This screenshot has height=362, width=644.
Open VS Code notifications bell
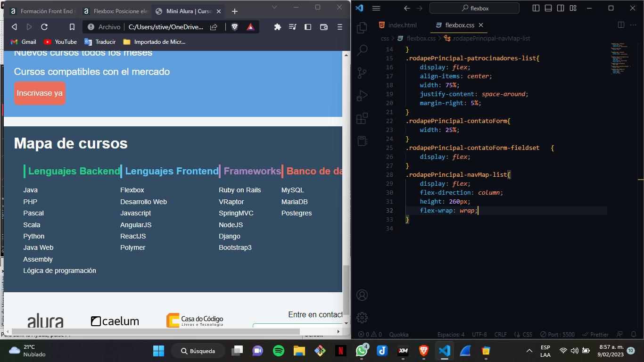(633, 334)
